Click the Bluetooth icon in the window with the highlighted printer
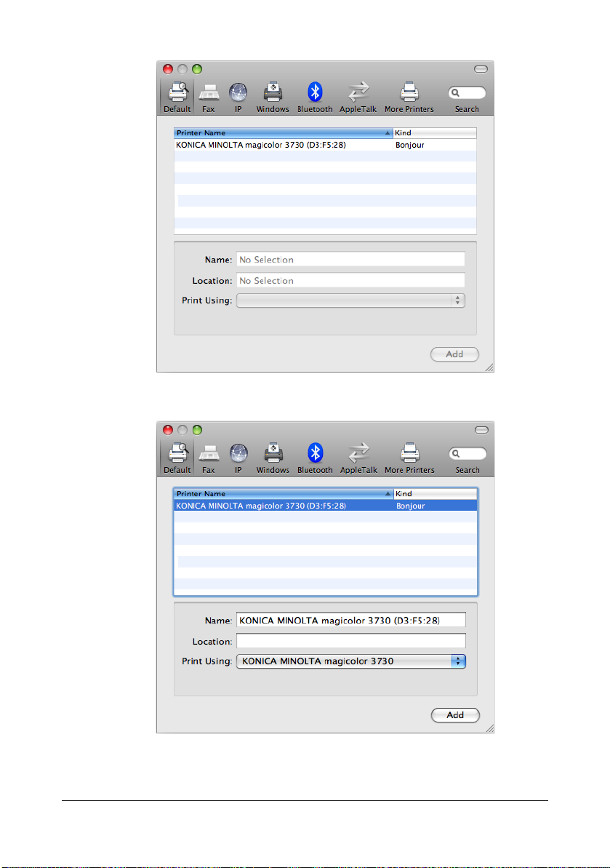 click(315, 453)
